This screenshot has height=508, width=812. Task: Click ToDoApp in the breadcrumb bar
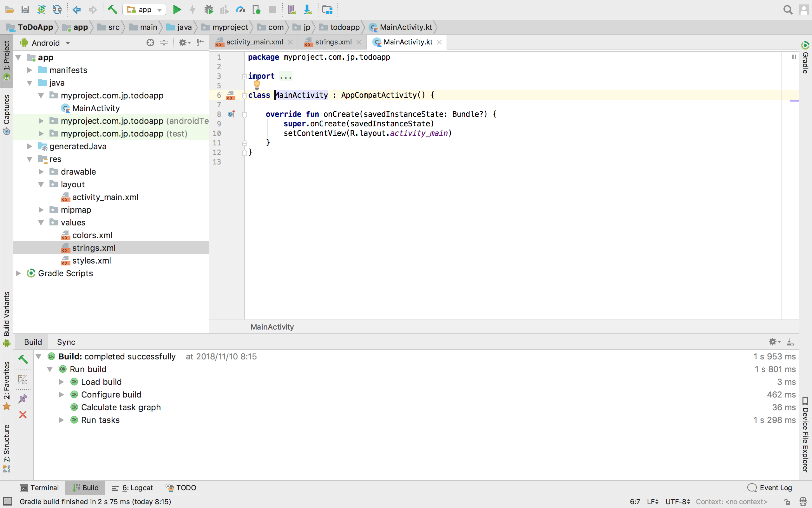tap(30, 27)
